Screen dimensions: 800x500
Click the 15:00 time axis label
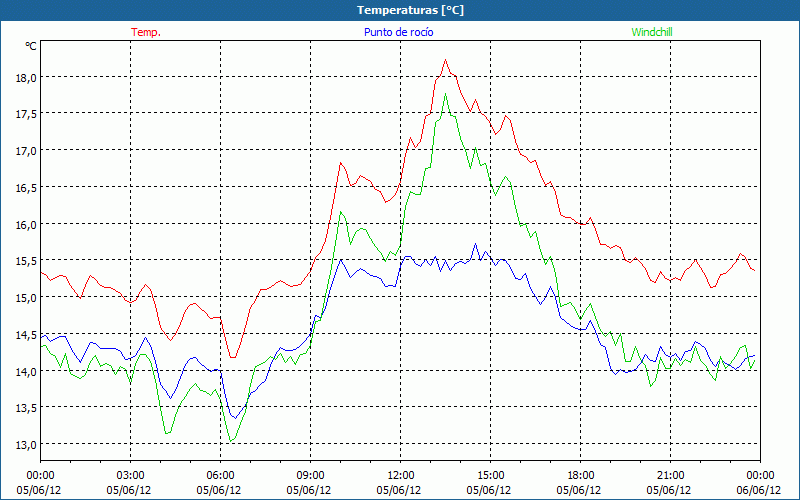(490, 476)
